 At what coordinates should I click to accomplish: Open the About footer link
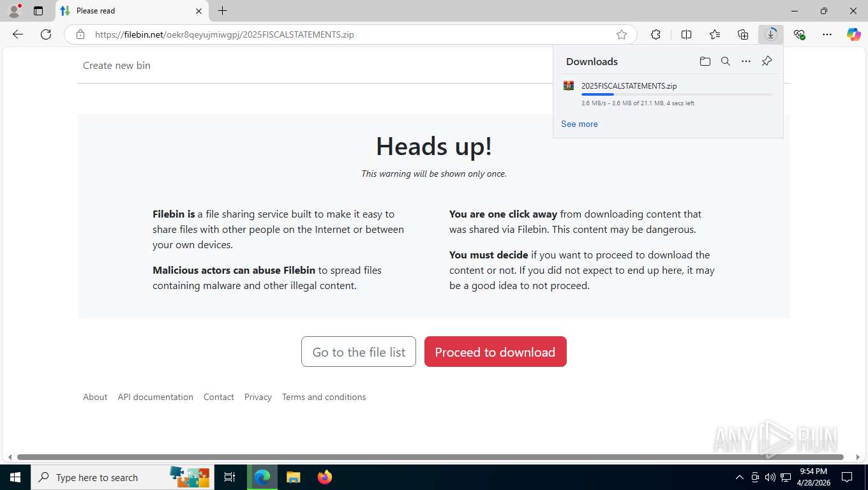pyautogui.click(x=95, y=397)
